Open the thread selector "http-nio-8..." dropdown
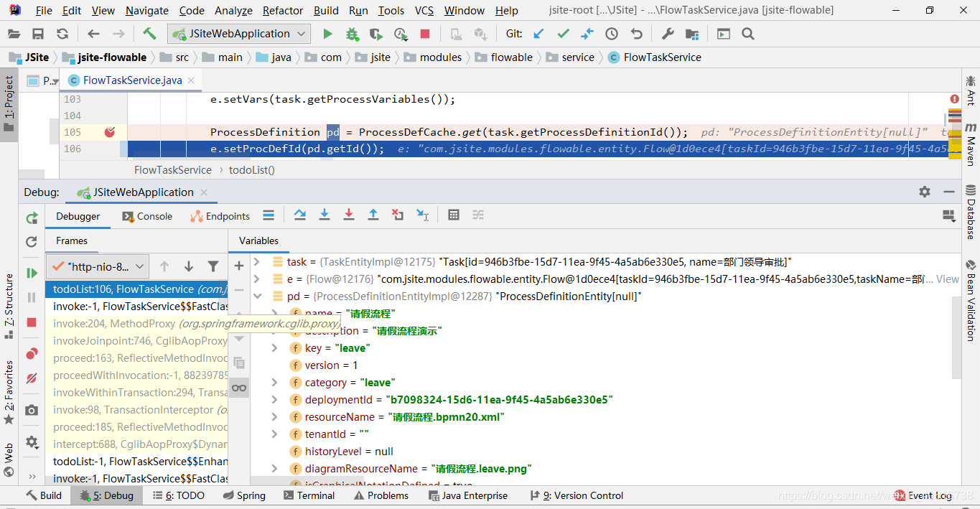Screen dimensions: 980x509 pyautogui.click(x=98, y=266)
